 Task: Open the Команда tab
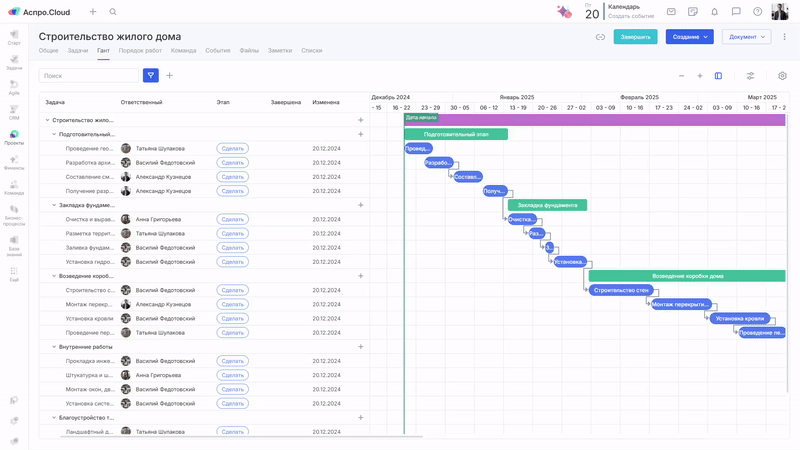pos(183,50)
